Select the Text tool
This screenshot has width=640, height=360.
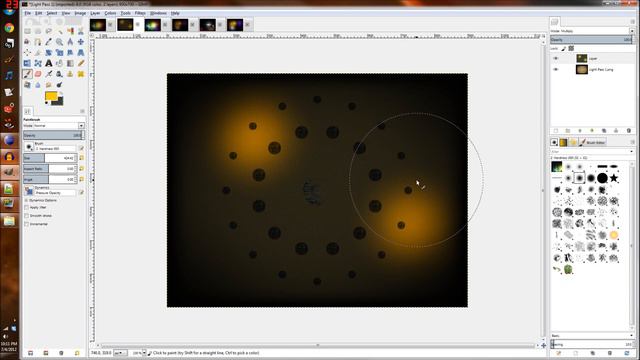tap(49, 63)
